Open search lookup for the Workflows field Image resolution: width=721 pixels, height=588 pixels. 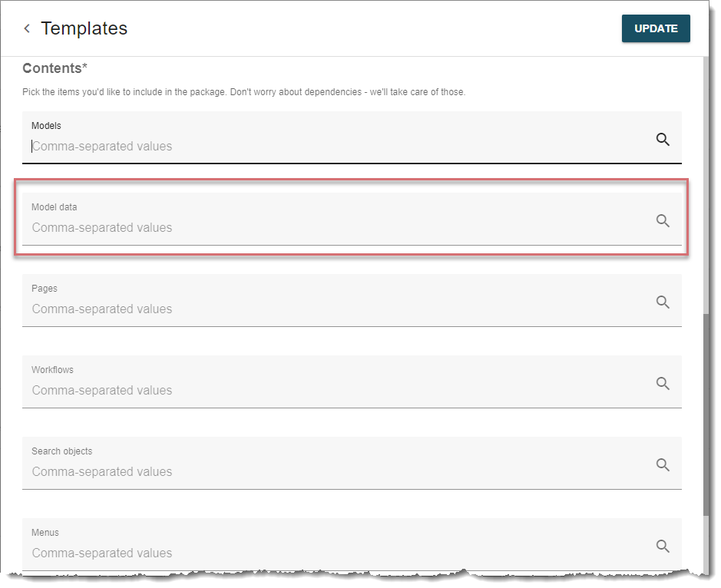(x=663, y=383)
